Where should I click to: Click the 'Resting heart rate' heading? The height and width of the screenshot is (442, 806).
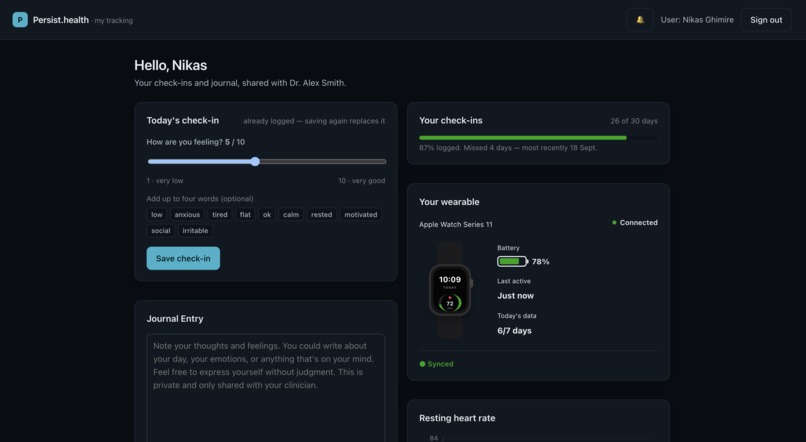point(457,418)
